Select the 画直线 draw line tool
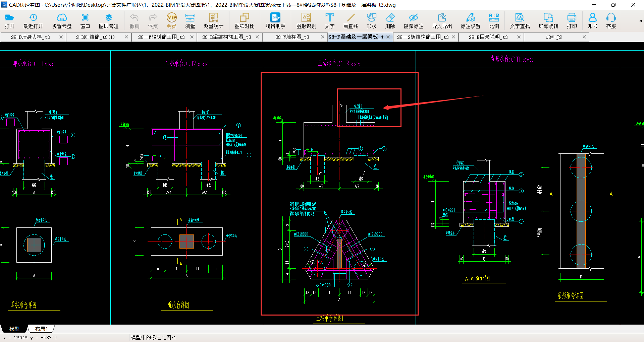 point(351,21)
